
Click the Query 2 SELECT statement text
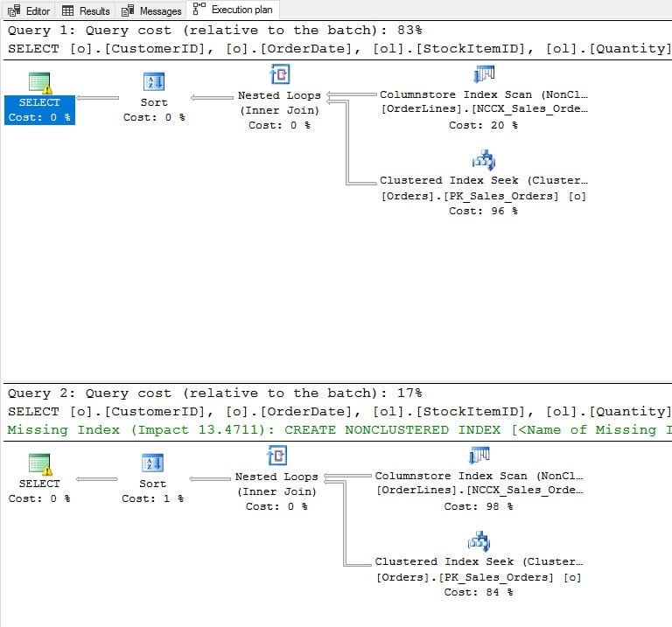(339, 412)
